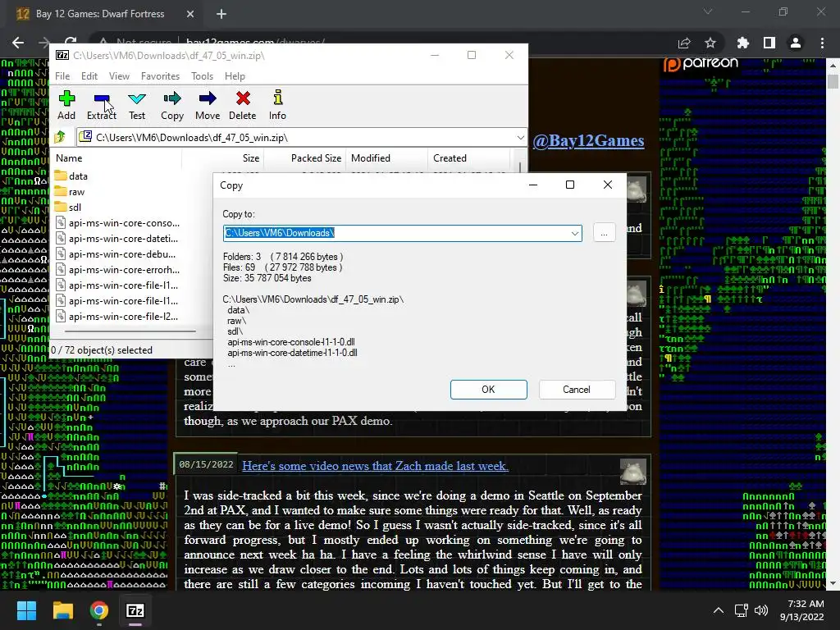Open the Favorites menu in 7-Zip
The image size is (840, 630).
coord(160,76)
